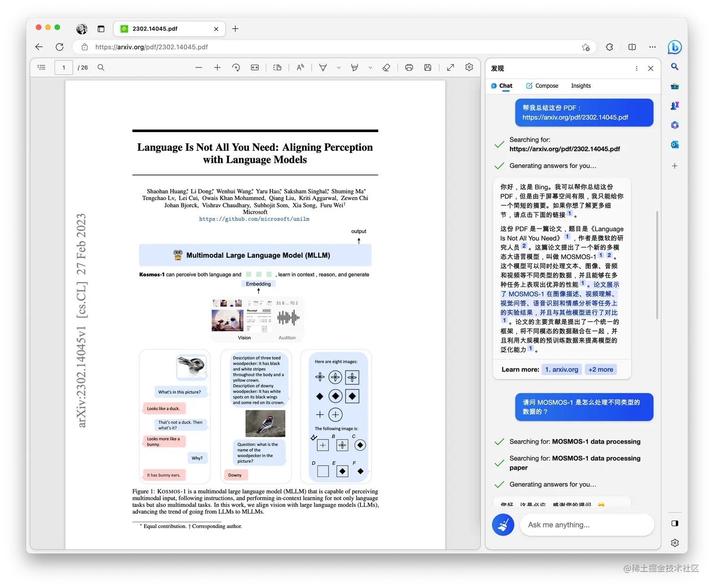
Task: Start a new chat topic
Action: pos(503,525)
